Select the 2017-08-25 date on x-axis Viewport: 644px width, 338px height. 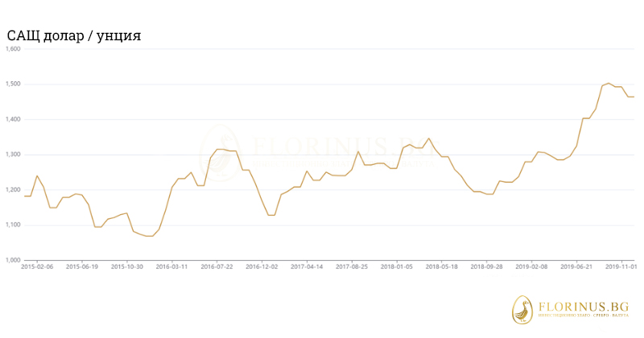point(352,266)
